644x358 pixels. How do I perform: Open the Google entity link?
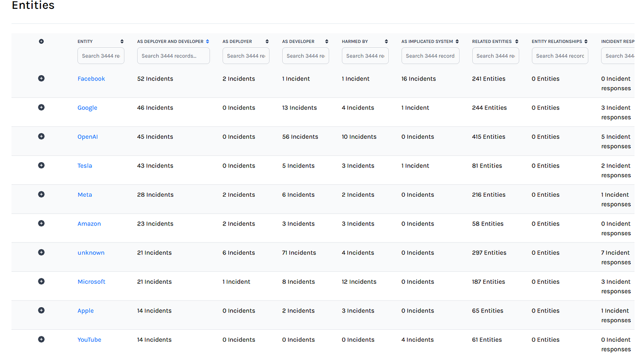[x=87, y=108]
